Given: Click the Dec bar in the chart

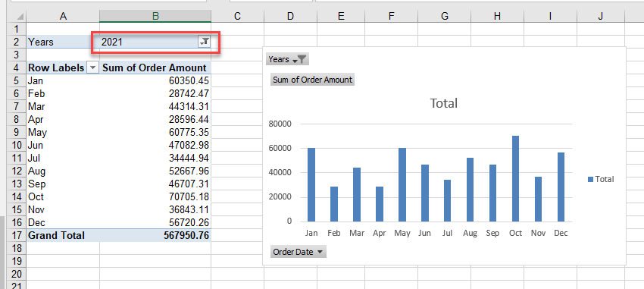Looking at the screenshot, I should pyautogui.click(x=561, y=187).
